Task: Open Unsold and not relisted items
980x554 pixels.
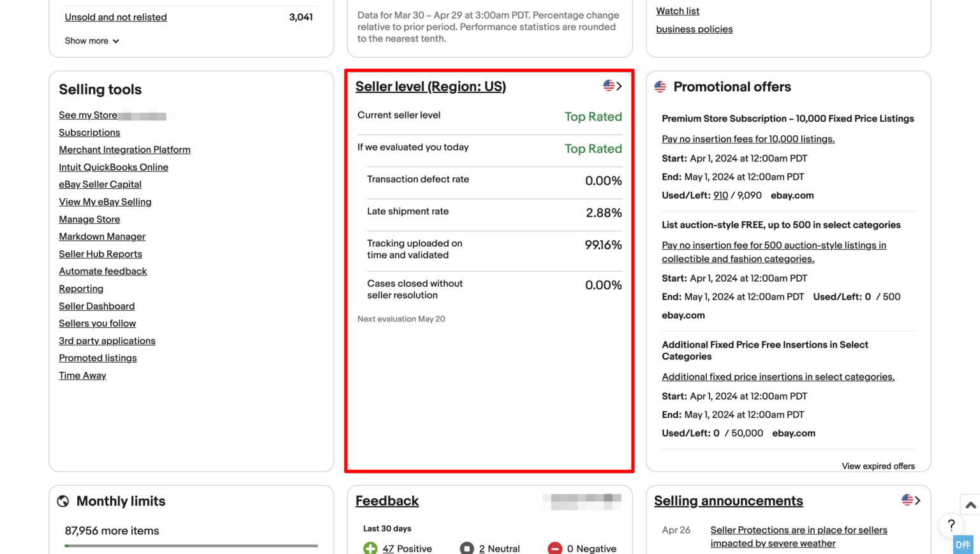Action: (x=115, y=17)
